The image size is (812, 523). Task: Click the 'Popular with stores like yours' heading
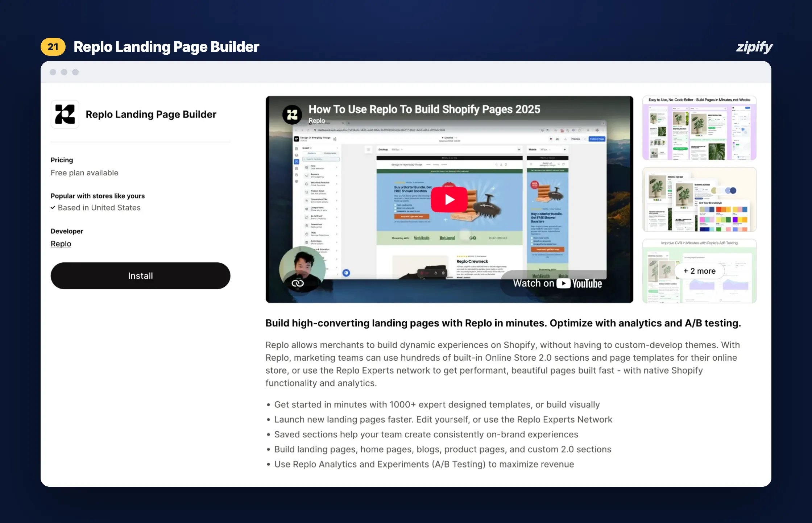click(98, 196)
